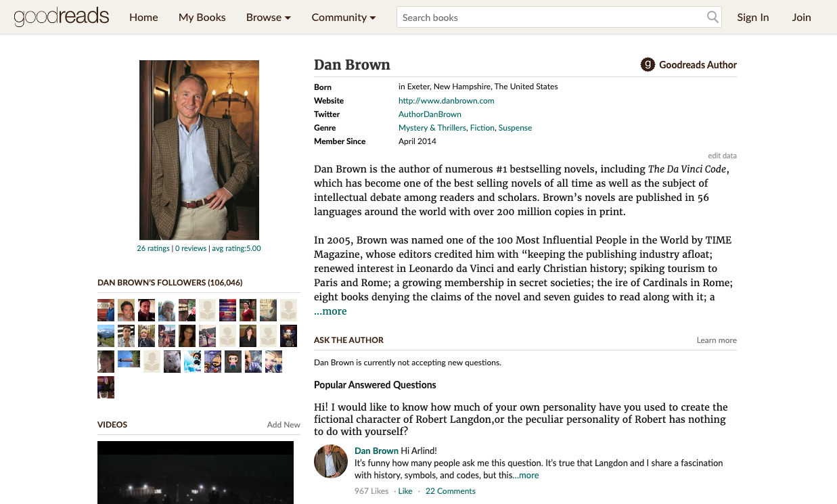Open the Browse dropdown menu

click(269, 17)
